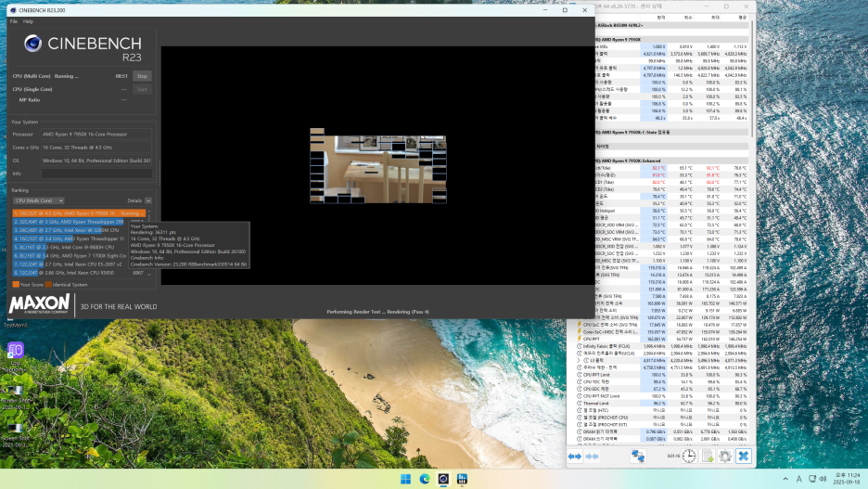Click the HWiNFO sensor list vertical scrollbar

pyautogui.click(x=752, y=78)
